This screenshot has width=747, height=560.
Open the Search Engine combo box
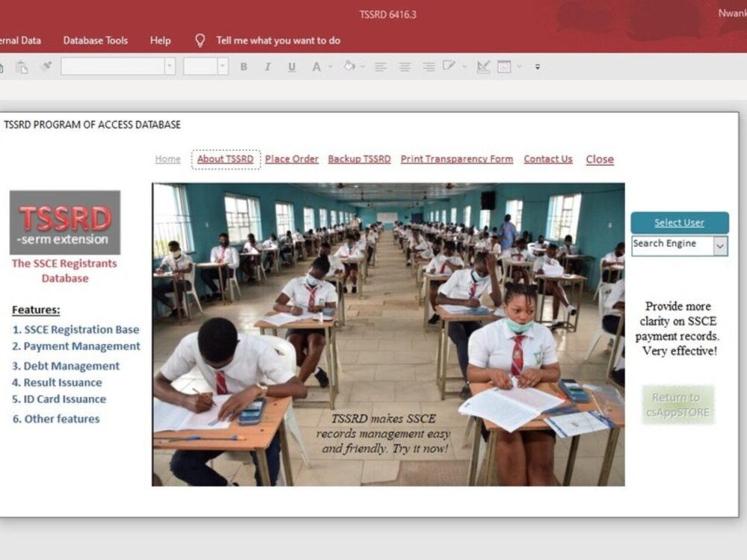[720, 246]
